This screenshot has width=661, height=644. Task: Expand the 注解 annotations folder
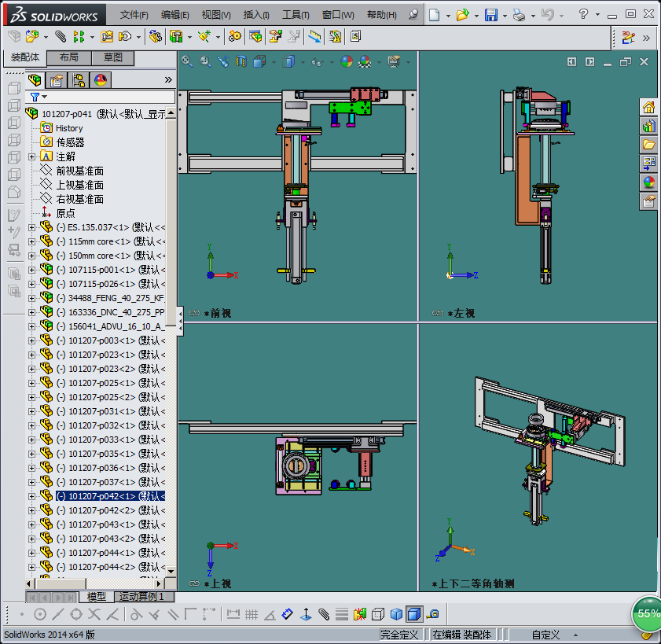[32, 156]
